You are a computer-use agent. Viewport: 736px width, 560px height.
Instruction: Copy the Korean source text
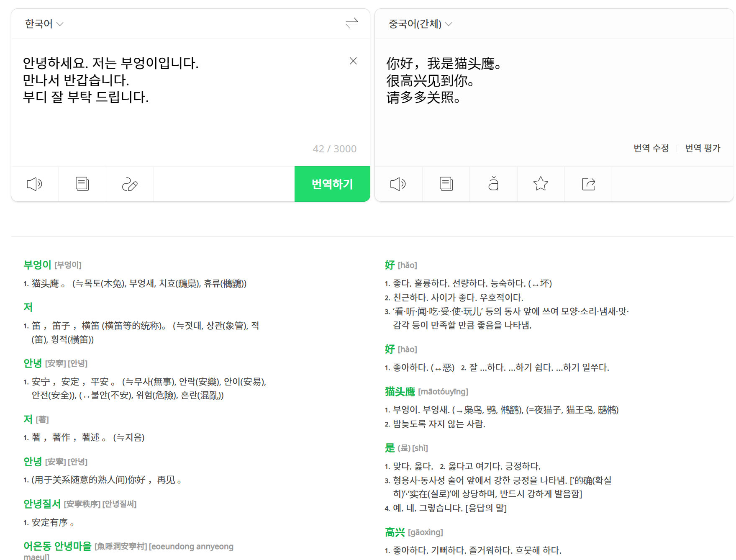(82, 184)
